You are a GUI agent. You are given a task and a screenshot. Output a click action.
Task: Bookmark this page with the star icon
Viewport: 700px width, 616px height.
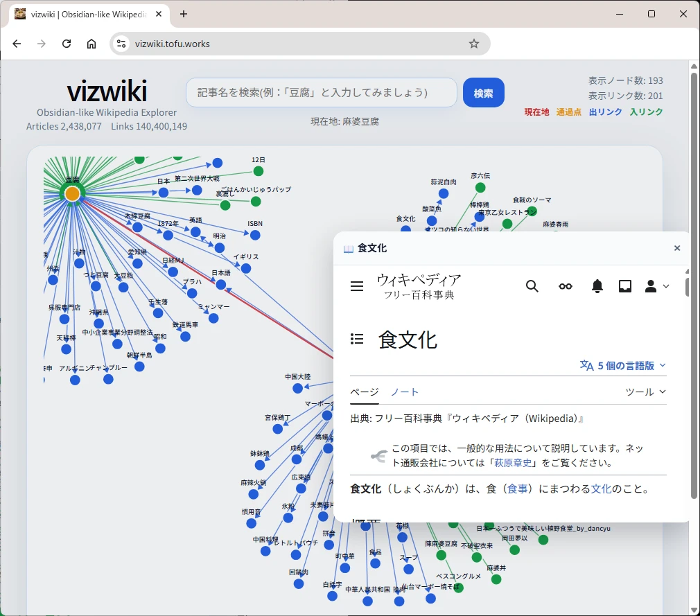click(x=473, y=44)
